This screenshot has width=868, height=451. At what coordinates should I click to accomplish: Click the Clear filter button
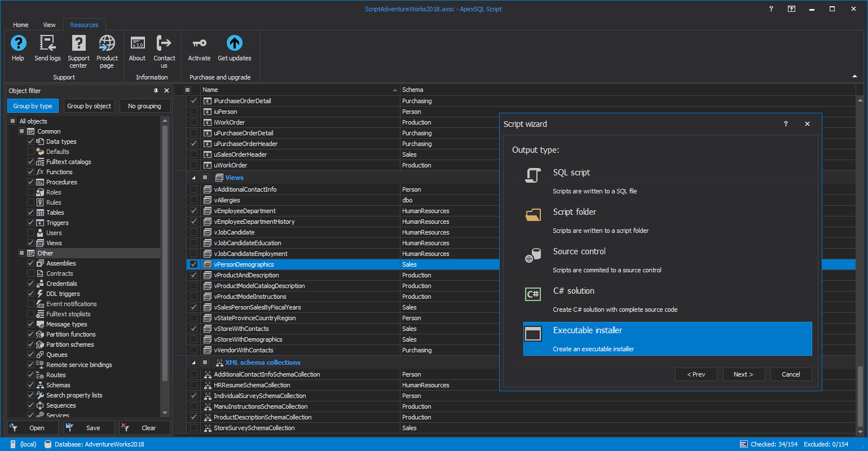[144, 428]
